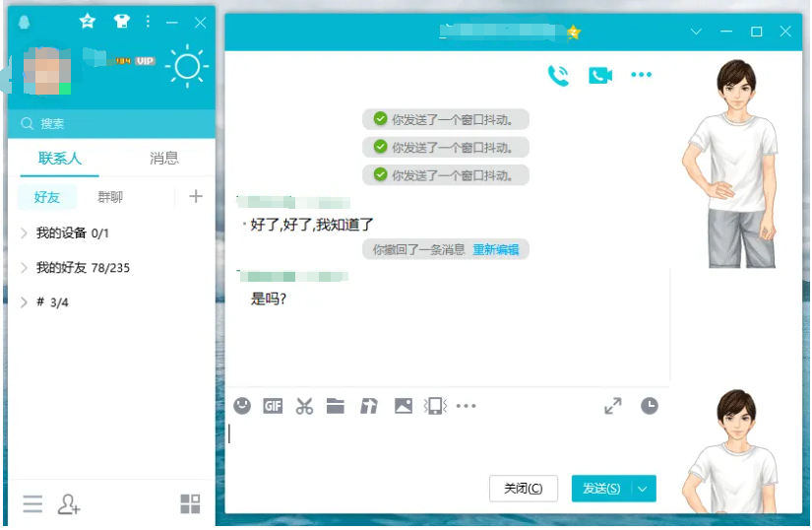Click your own QQ show figure at bottom
Image resolution: width=812 pixels, height=530 pixels.
[730, 451]
